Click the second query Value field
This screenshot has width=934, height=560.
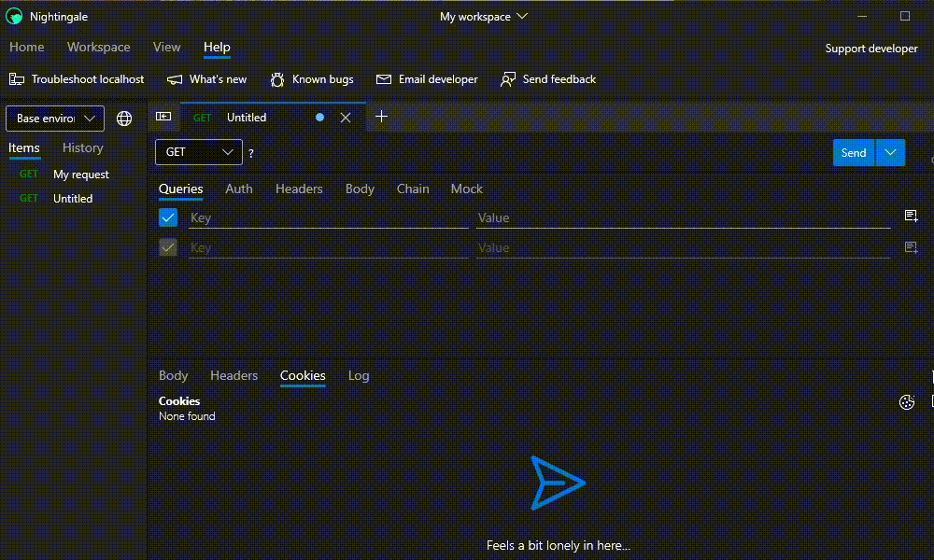point(684,247)
